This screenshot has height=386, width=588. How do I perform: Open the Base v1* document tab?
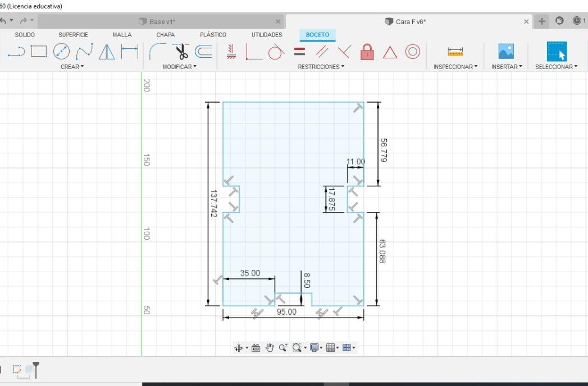click(x=161, y=22)
